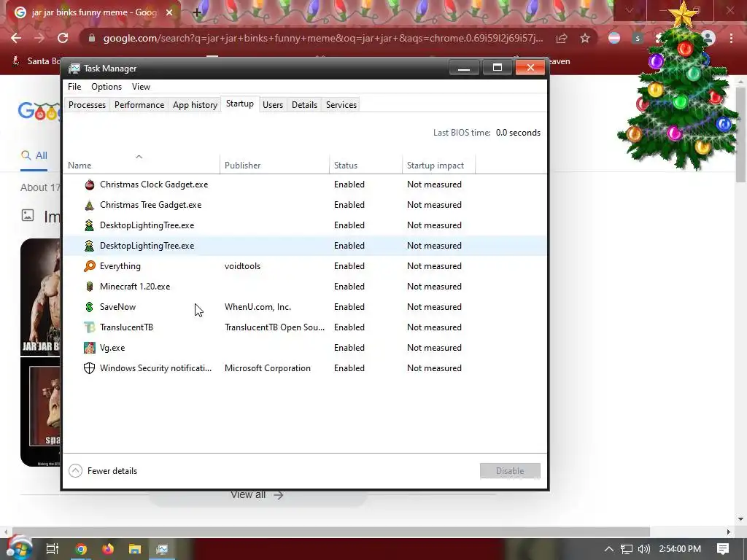The height and width of the screenshot is (560, 747).
Task: Open volume control in system tray
Action: (643, 549)
